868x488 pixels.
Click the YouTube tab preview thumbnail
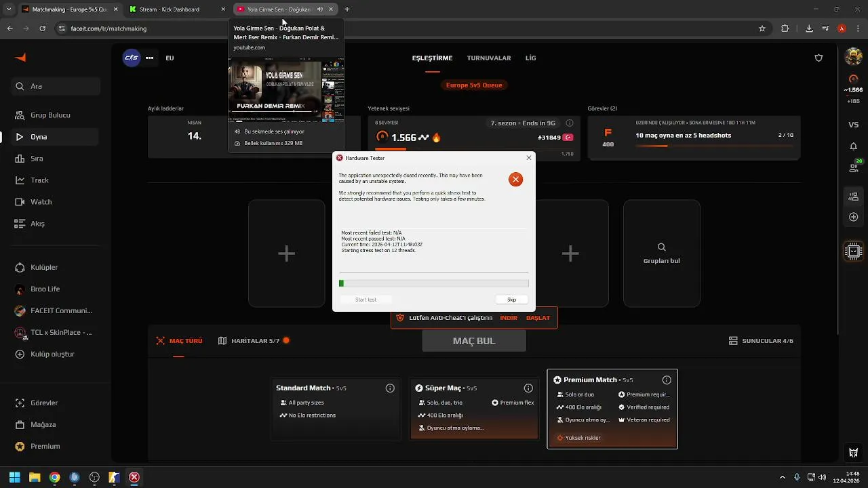(286, 89)
